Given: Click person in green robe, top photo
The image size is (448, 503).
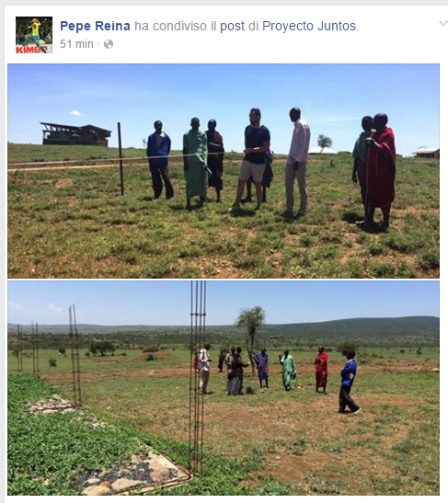Looking at the screenshot, I should (195, 164).
